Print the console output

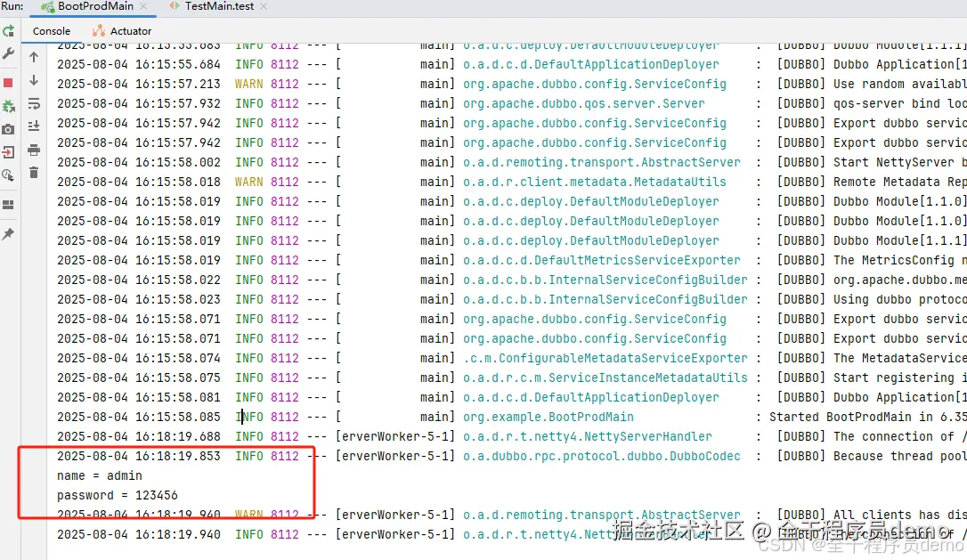(34, 150)
